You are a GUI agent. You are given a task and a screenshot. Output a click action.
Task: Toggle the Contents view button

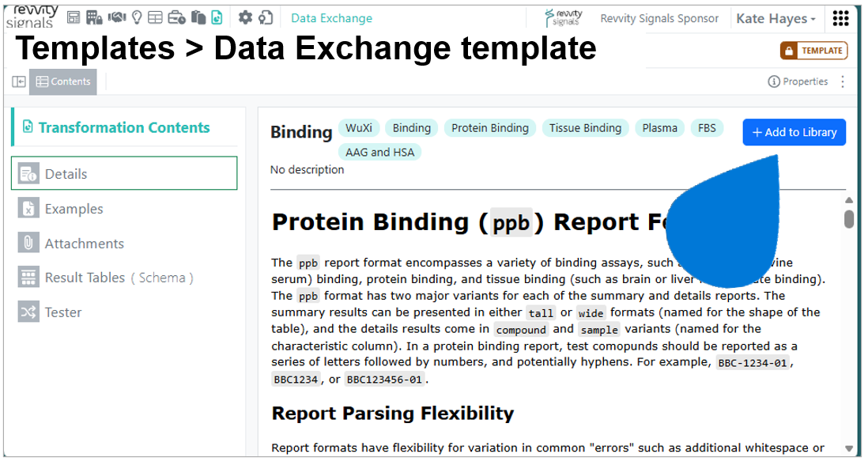(x=63, y=82)
